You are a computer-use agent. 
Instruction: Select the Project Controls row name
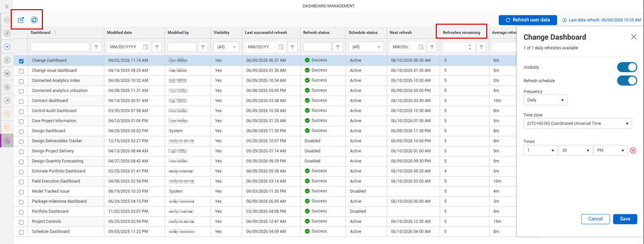pyautogui.click(x=47, y=221)
